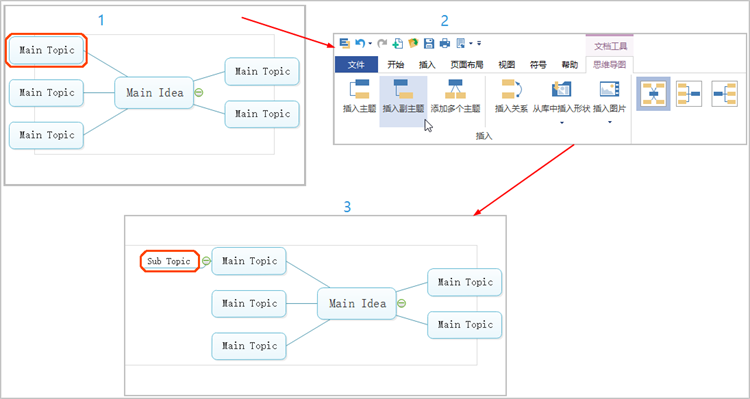
Task: Open the customize quick access toolbar arrow
Action: [x=479, y=44]
